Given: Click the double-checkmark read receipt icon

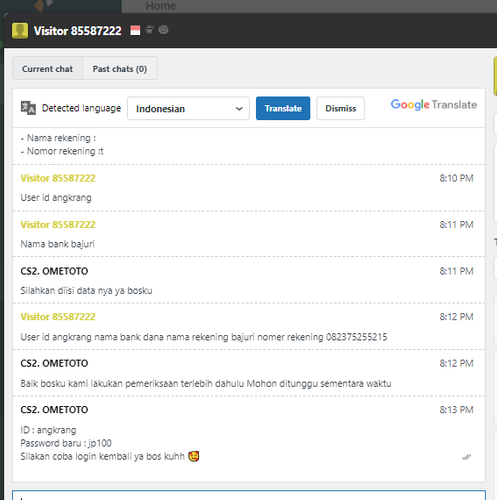Looking at the screenshot, I should tap(467, 457).
